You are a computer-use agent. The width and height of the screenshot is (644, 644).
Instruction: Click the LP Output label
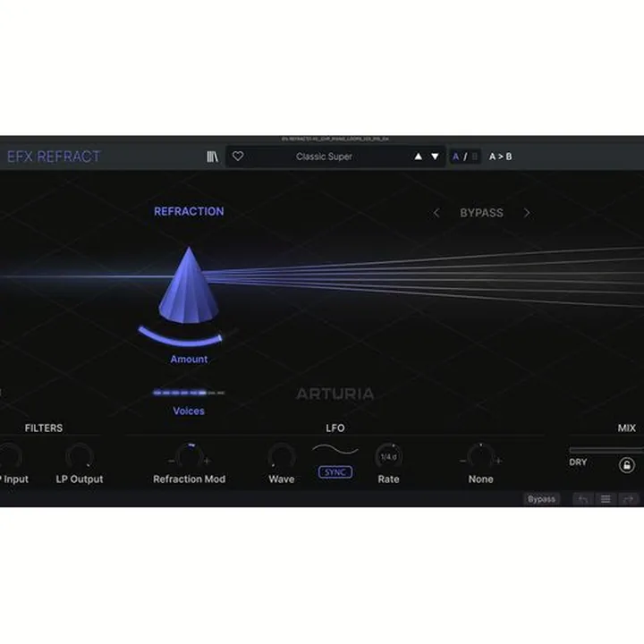pos(80,479)
